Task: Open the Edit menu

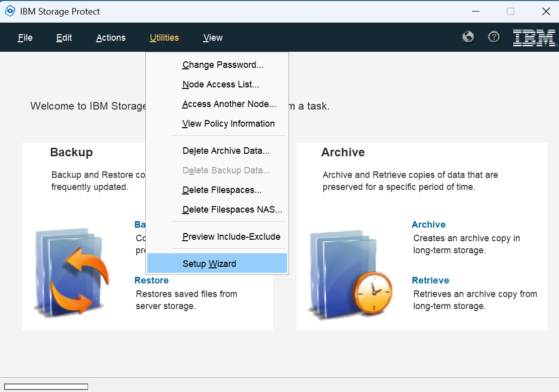Action: tap(64, 38)
